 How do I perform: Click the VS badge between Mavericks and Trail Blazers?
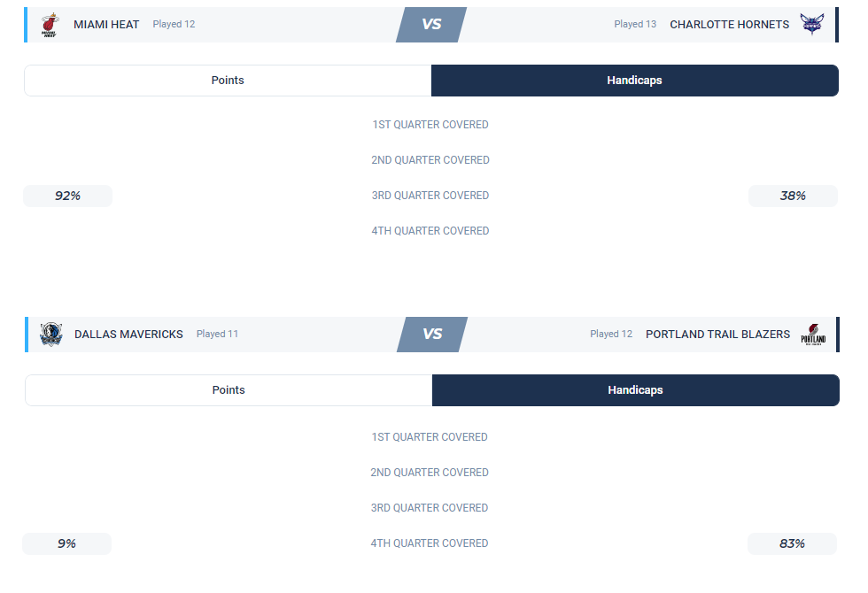click(432, 335)
